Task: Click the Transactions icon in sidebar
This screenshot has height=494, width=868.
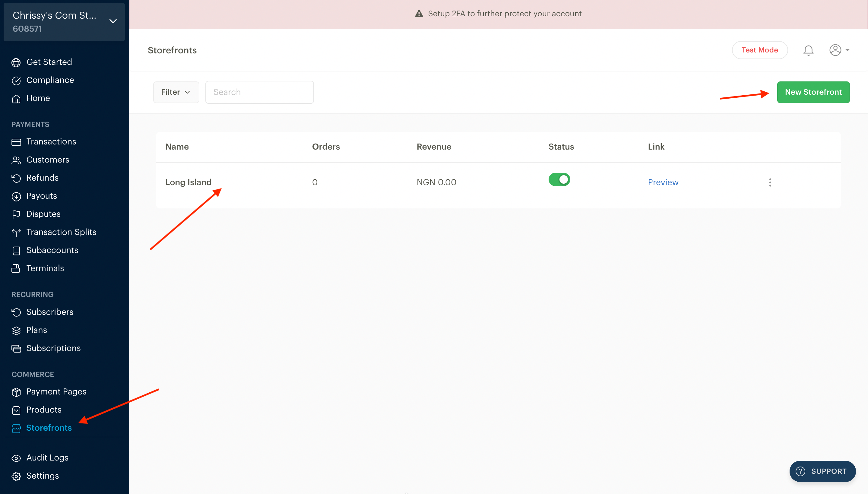Action: pos(16,141)
